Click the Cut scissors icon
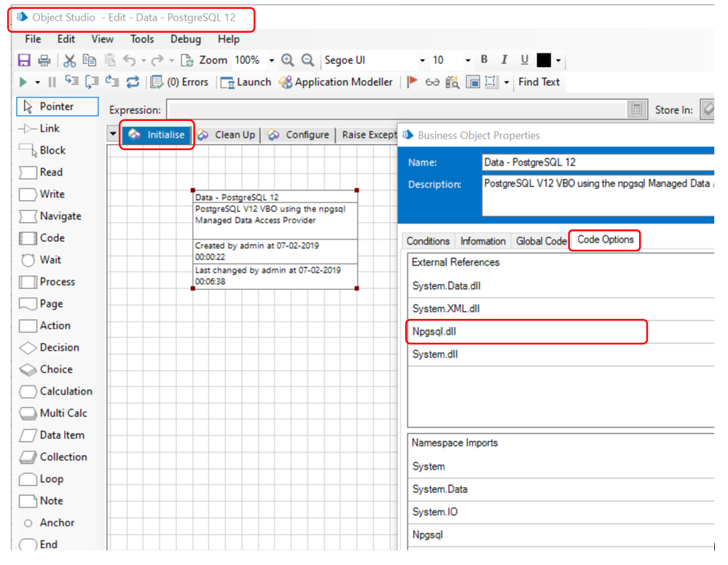This screenshot has width=728, height=565. tap(70, 60)
